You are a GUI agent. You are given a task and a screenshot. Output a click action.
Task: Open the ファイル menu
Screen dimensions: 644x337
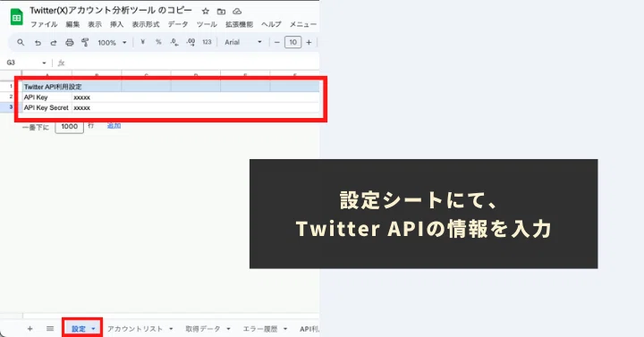[x=44, y=24]
